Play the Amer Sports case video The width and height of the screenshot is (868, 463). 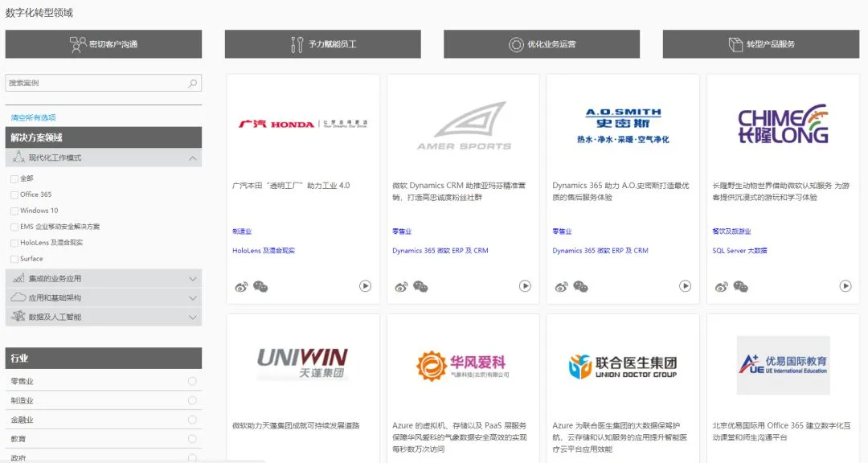coord(525,286)
